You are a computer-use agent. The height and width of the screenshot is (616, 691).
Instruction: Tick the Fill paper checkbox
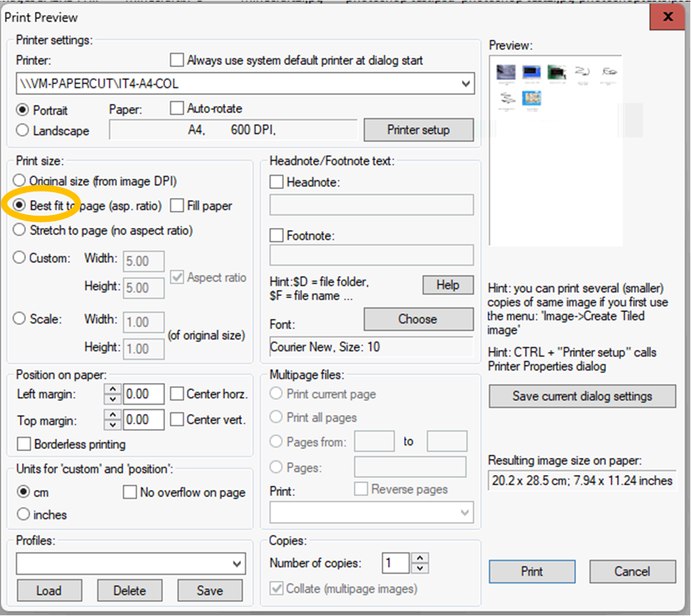coord(176,205)
